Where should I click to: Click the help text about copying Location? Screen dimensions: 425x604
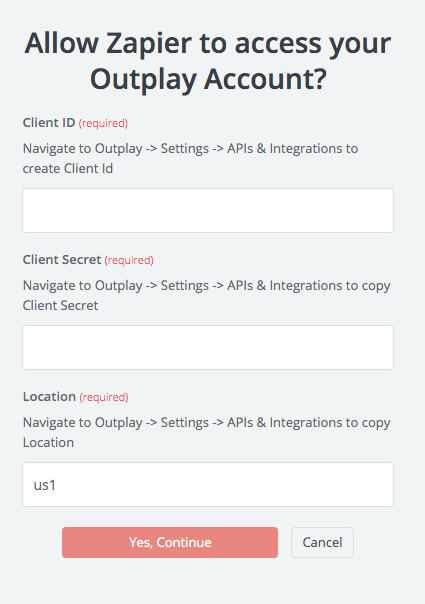[x=207, y=432]
